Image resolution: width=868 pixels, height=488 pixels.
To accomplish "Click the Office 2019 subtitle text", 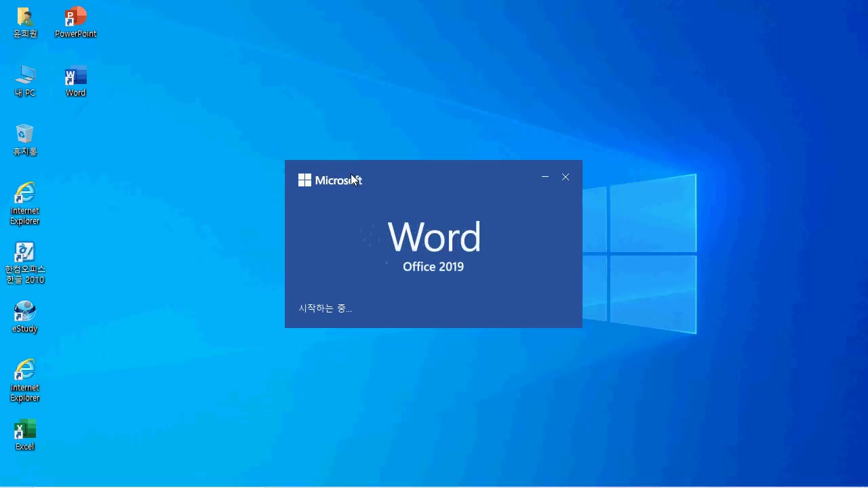I will click(x=433, y=267).
